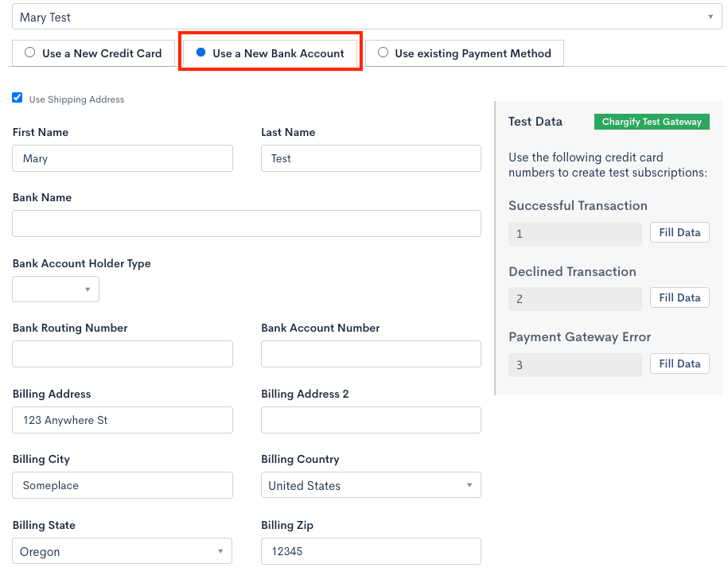Uncheck the Use Shipping Address checkbox
728x587 pixels.
pos(18,98)
